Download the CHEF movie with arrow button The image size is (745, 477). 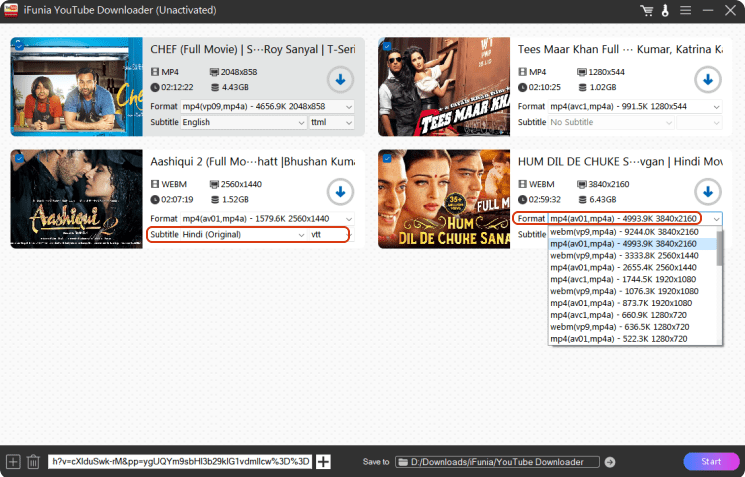click(340, 79)
